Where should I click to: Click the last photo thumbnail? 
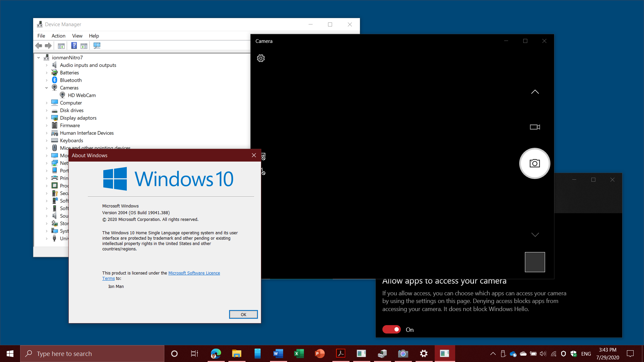[x=534, y=262]
